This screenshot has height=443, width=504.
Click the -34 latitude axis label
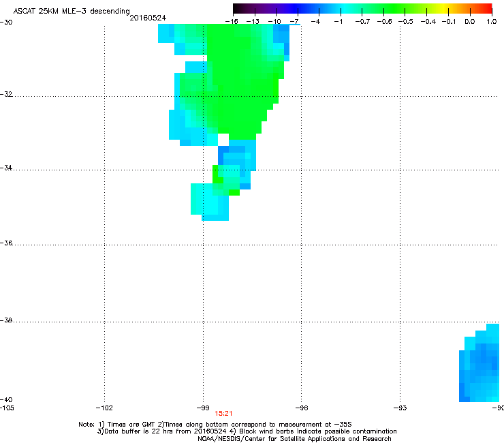pyautogui.click(x=6, y=168)
